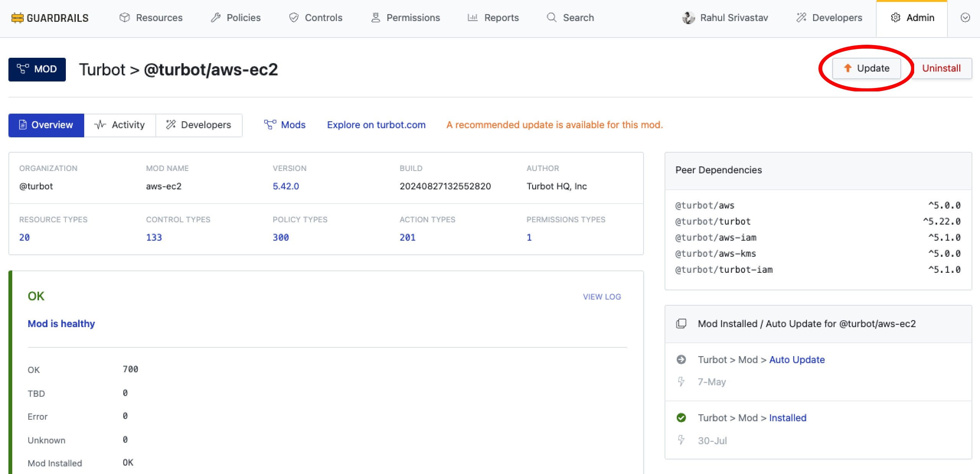Open Rahul Srivastav's profile avatar
980x474 pixels.
click(x=688, y=18)
